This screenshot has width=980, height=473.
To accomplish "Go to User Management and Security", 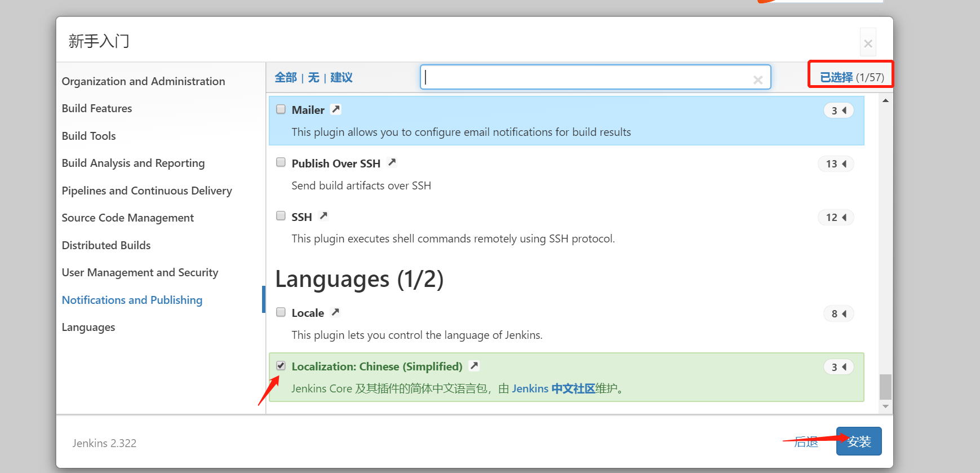I will (x=140, y=272).
